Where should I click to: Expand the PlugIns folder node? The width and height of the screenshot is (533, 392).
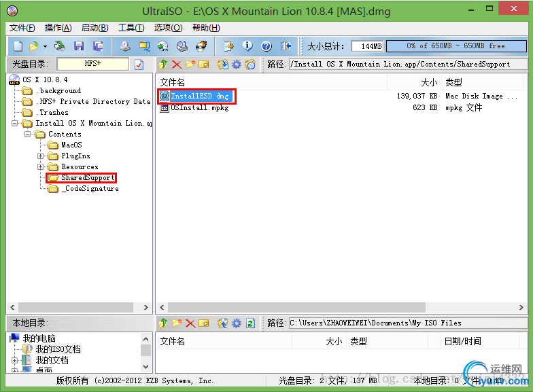pyautogui.click(x=41, y=156)
